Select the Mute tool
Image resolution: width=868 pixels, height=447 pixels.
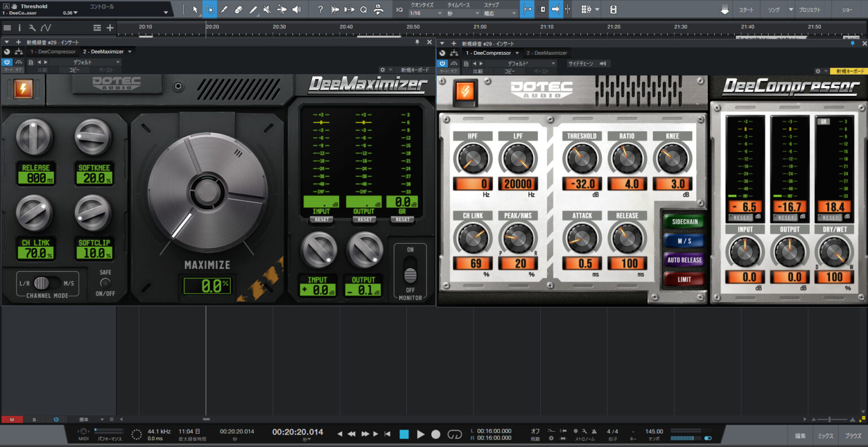tap(267, 10)
